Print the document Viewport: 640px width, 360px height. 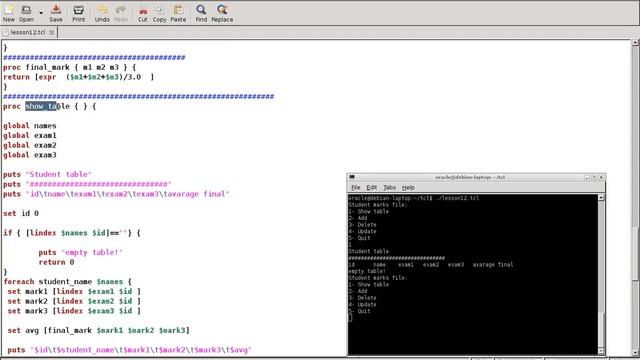pos(79,13)
